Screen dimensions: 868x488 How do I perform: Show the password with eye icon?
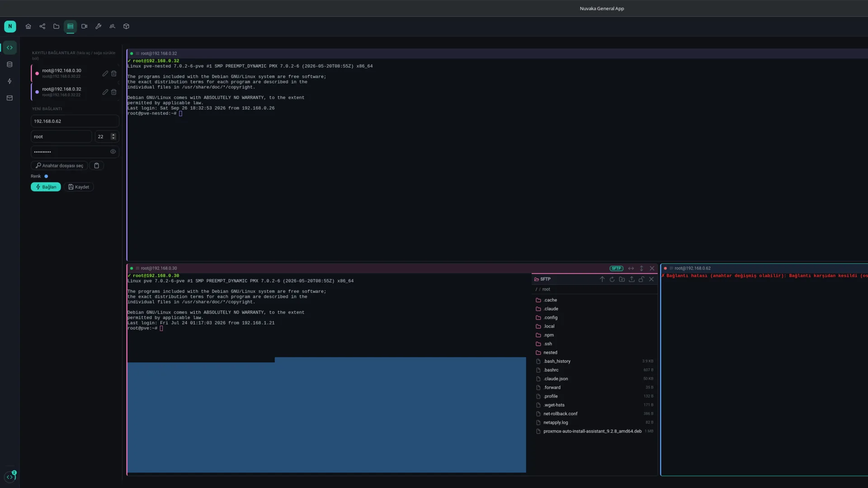pyautogui.click(x=113, y=152)
